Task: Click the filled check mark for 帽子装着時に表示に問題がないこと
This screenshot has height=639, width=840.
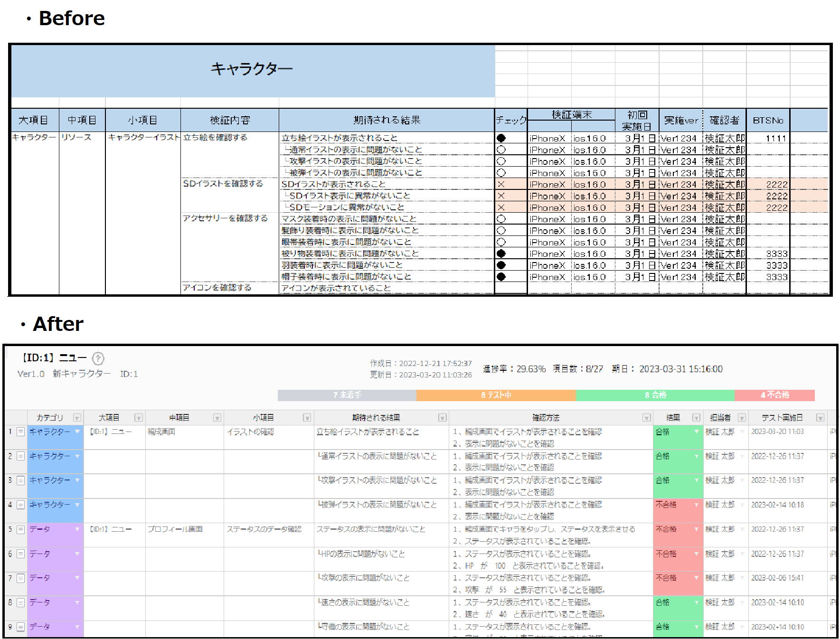Action: click(501, 277)
